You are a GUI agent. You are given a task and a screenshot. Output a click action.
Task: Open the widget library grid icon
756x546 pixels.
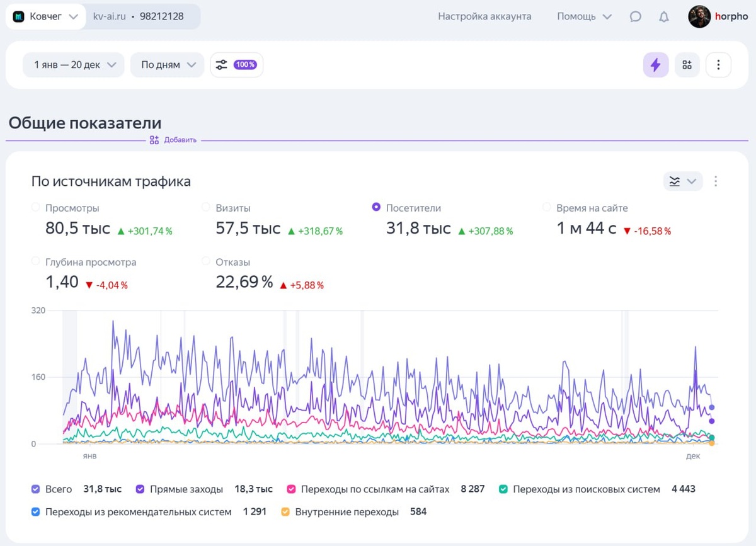(687, 65)
